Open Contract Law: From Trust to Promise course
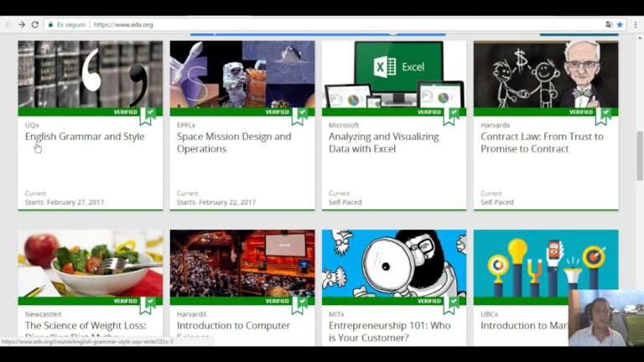 pos(542,142)
